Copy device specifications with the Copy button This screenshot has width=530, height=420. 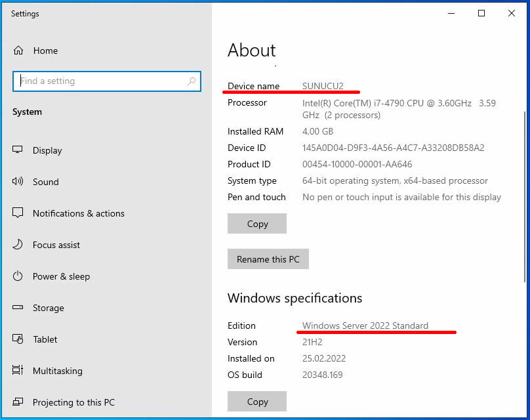pos(257,224)
